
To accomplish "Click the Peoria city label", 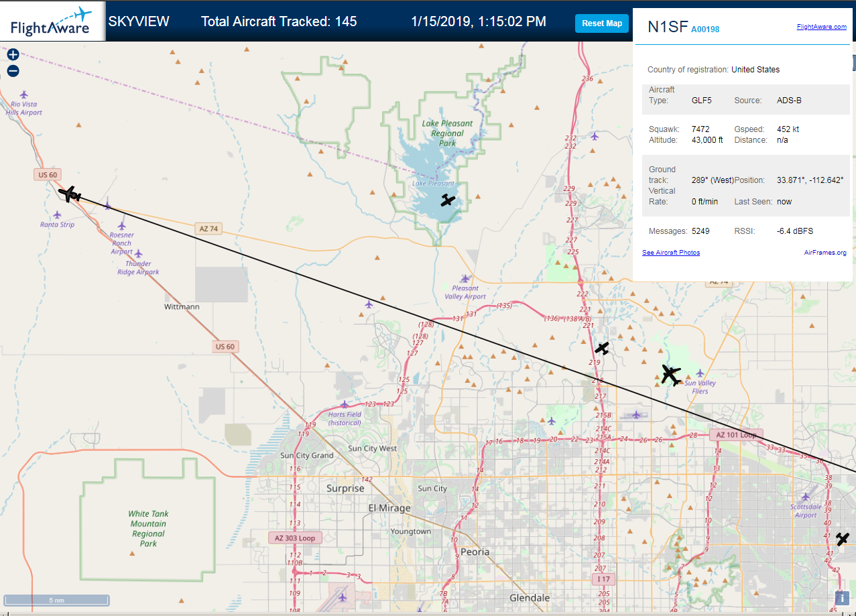I will [x=475, y=552].
